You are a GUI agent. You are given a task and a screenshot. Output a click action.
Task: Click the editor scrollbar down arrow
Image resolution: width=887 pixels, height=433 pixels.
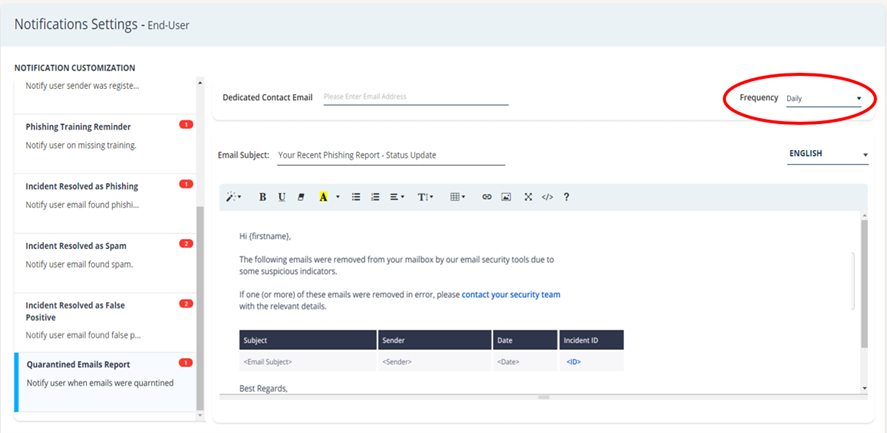coord(864,388)
